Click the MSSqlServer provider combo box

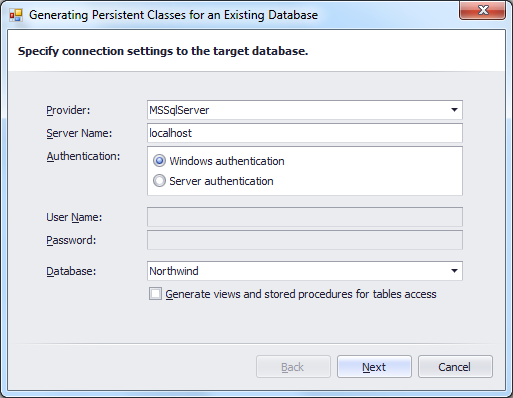305,110
